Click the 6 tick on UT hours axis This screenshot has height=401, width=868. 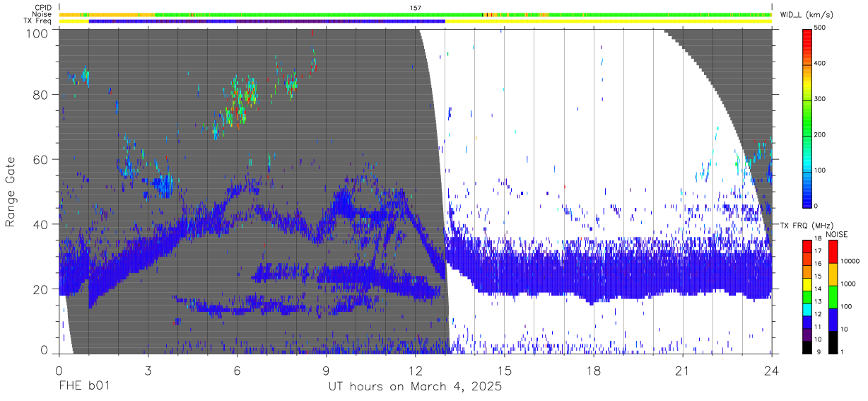(x=237, y=371)
